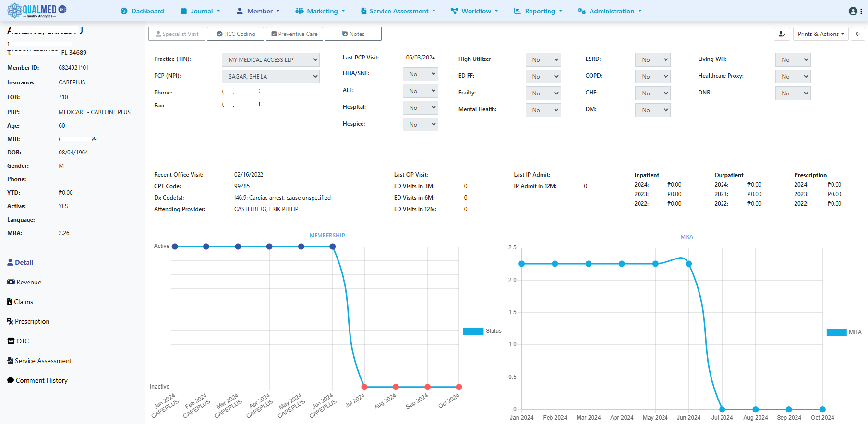Change the Hospice dropdown value
This screenshot has width=868, height=424.
(420, 125)
